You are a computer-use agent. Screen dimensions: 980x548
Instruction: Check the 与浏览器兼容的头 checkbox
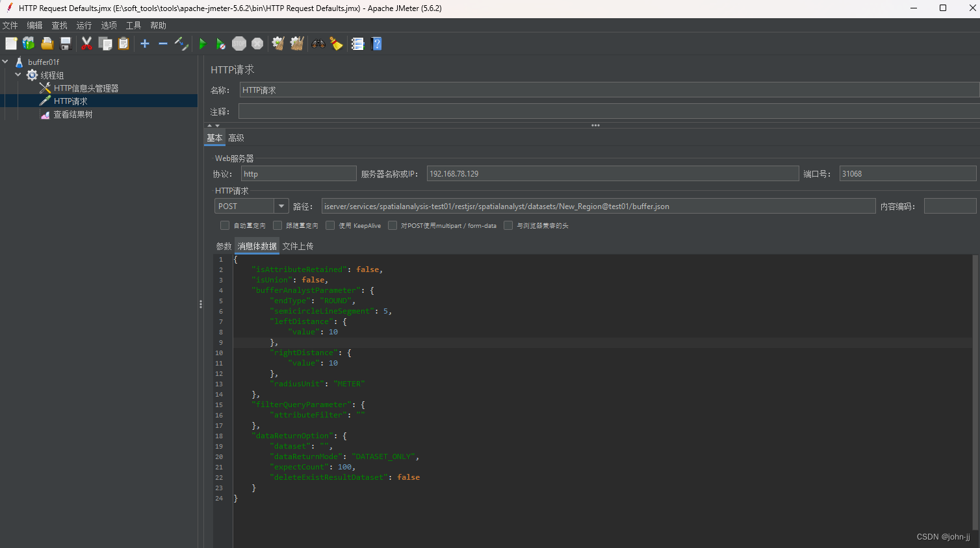pos(508,225)
